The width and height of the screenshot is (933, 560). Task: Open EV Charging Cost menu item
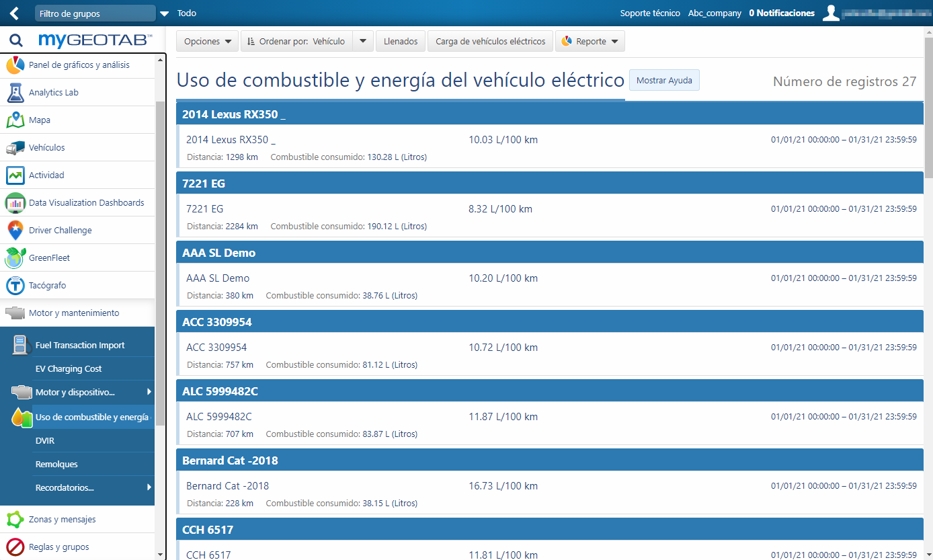pos(69,369)
